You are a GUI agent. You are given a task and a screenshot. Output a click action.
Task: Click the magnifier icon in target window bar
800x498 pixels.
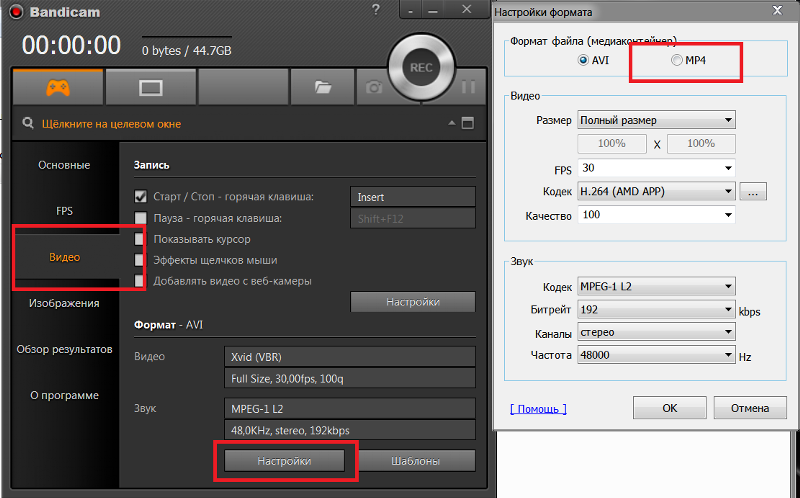click(x=29, y=123)
